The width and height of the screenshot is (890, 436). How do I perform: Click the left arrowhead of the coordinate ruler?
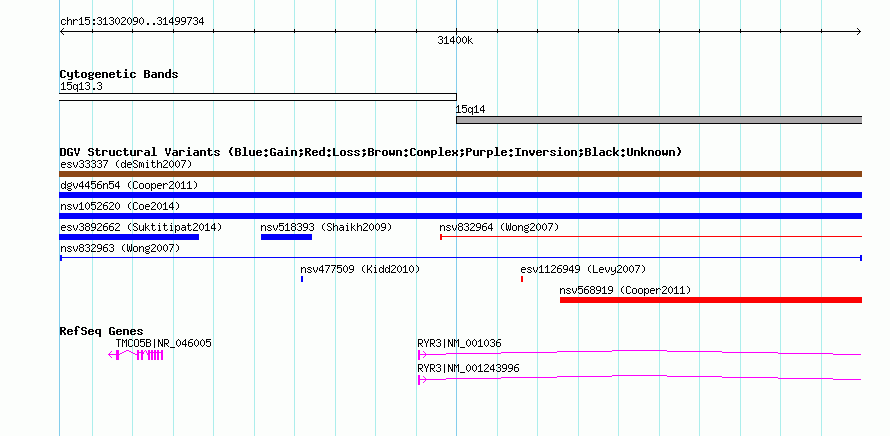click(x=62, y=32)
